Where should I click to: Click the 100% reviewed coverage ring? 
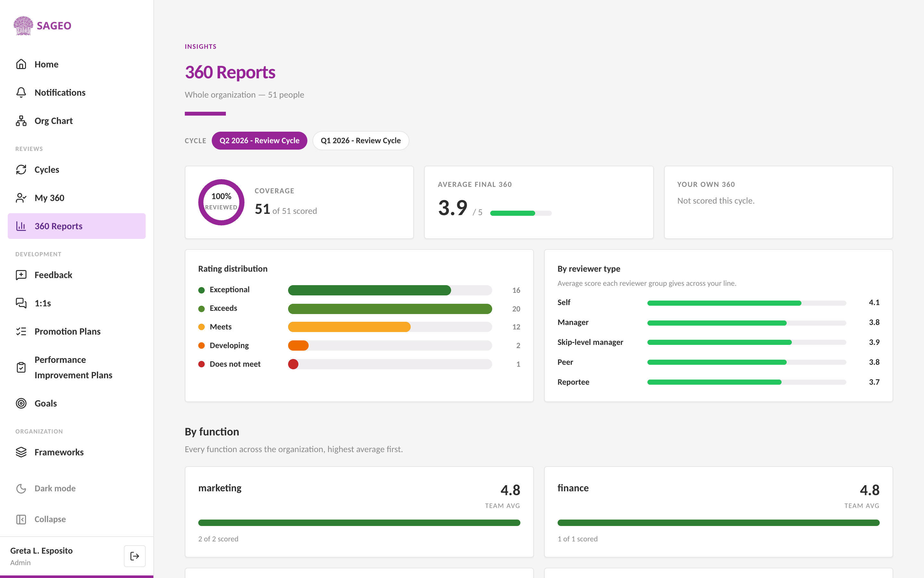[221, 202]
